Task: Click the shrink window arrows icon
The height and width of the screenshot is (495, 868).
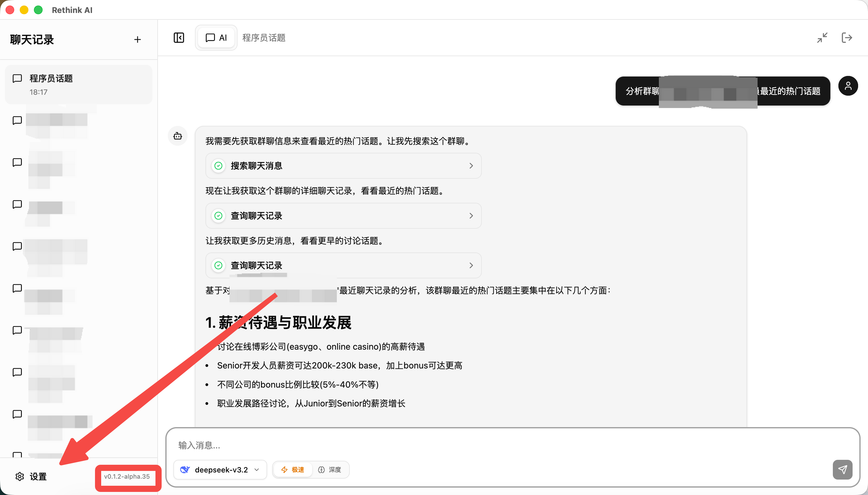Action: coord(822,38)
